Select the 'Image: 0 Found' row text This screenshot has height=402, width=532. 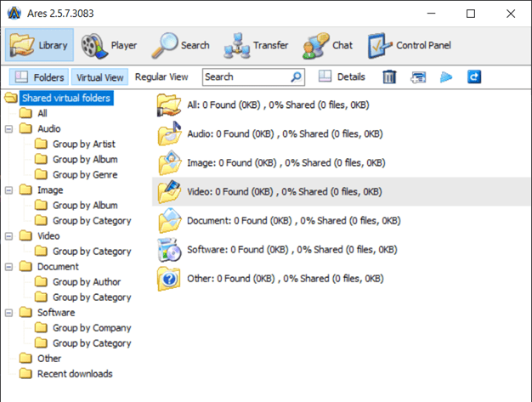click(x=286, y=163)
